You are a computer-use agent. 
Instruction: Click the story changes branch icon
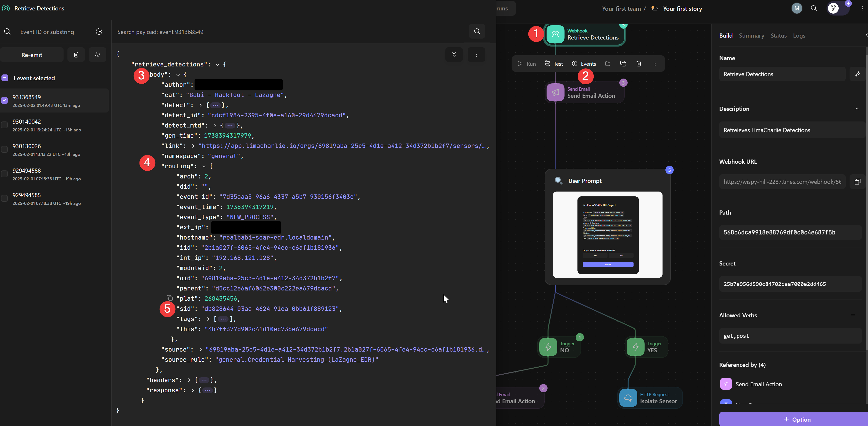point(833,8)
